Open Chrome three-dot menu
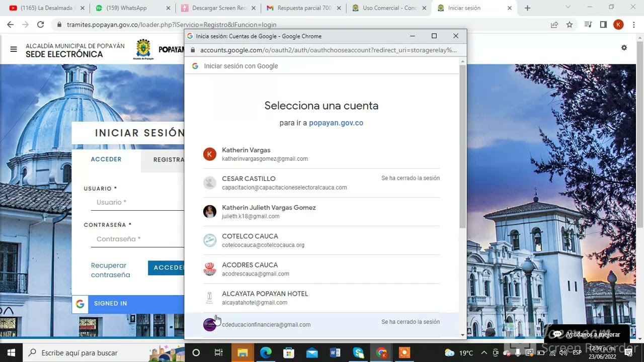Image resolution: width=644 pixels, height=362 pixels. 634,24
